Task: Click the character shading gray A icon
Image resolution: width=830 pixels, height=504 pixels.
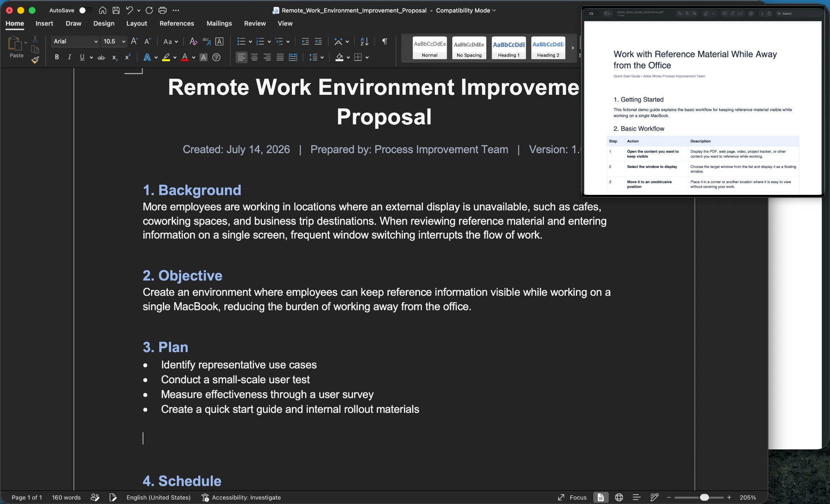Action: point(203,58)
